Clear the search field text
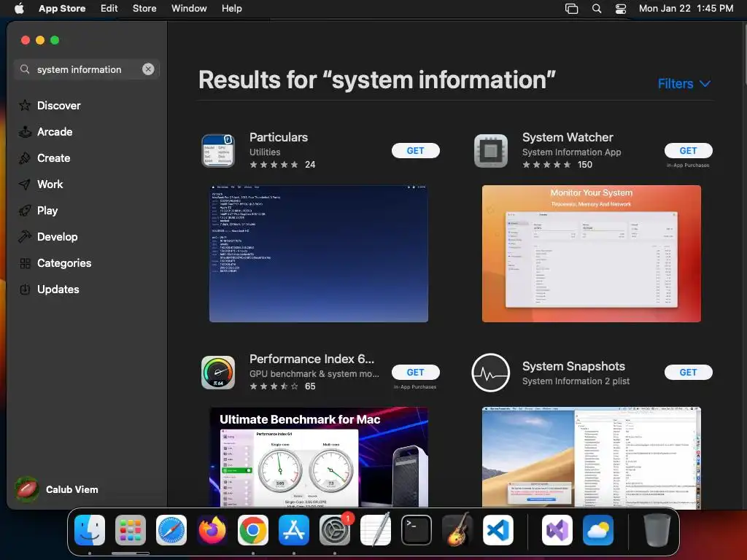Image resolution: width=747 pixels, height=560 pixels. point(148,69)
